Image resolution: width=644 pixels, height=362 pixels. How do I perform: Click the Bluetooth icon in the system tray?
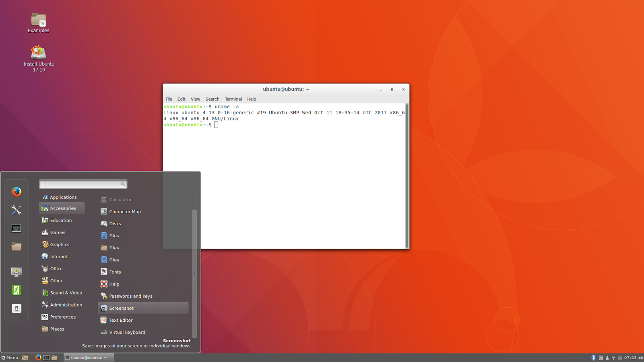[x=594, y=358]
